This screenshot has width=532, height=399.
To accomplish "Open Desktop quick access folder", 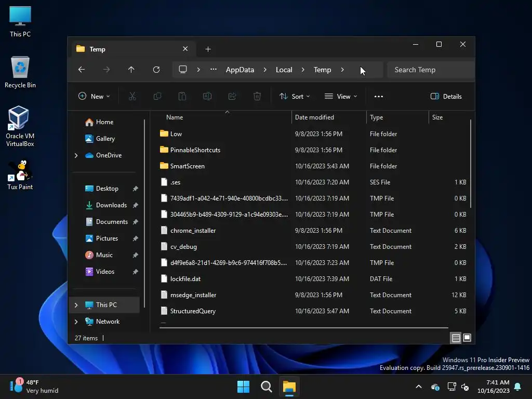I will click(x=107, y=189).
